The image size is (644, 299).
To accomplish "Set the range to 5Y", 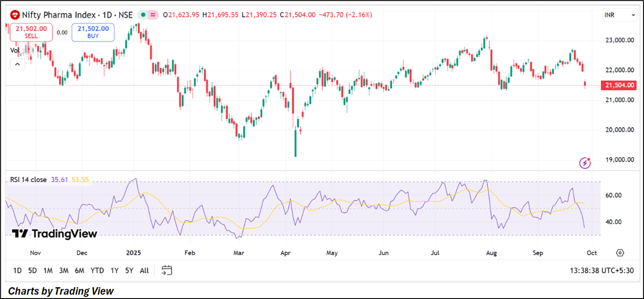I will pyautogui.click(x=129, y=271).
